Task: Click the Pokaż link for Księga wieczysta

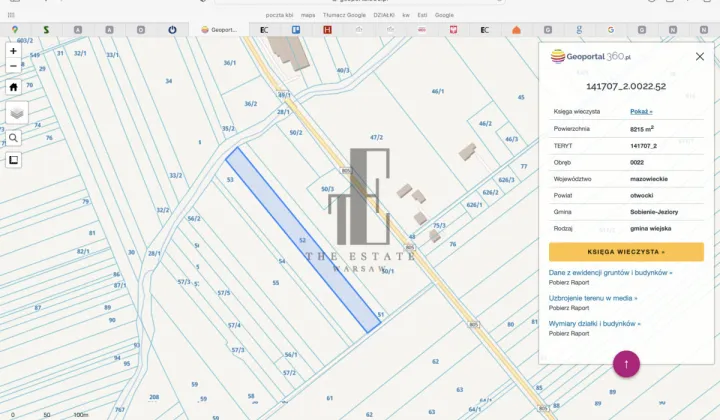Action: coord(641,111)
